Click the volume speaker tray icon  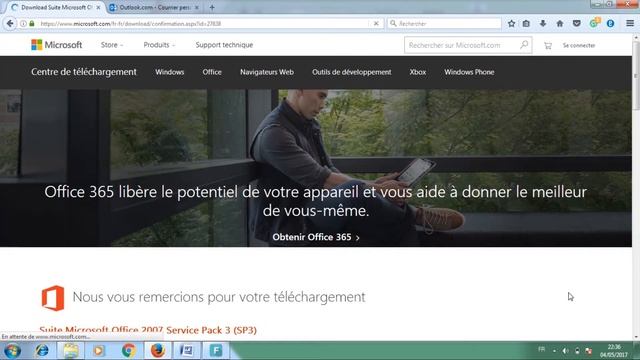click(566, 351)
